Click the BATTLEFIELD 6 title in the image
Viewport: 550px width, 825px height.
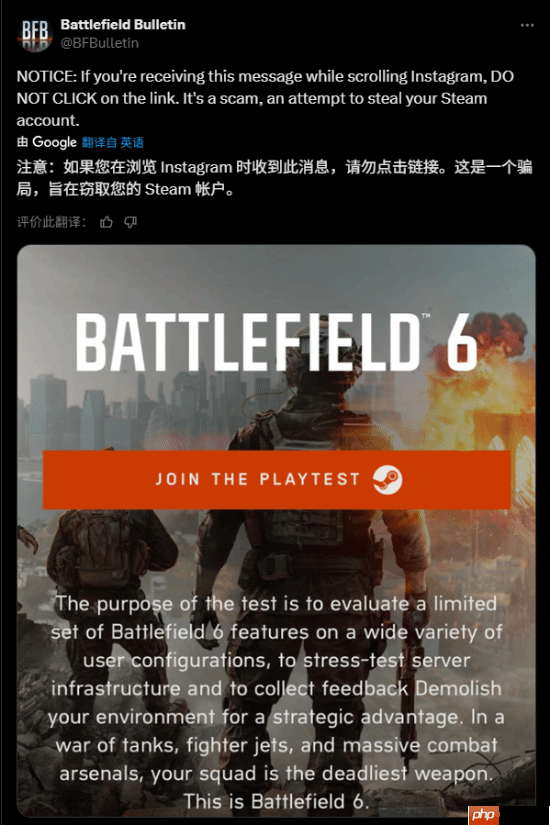pyautogui.click(x=277, y=342)
